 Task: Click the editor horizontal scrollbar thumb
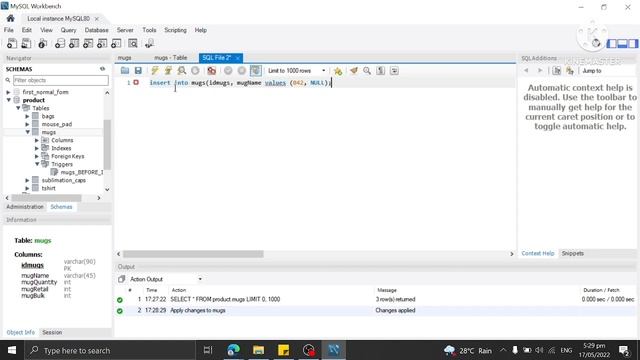point(193,254)
